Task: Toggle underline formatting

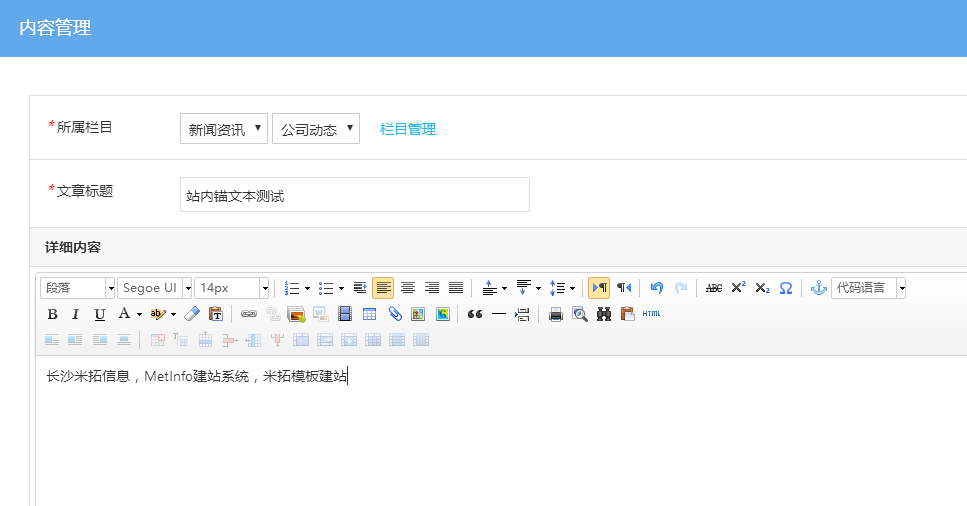Action: click(99, 314)
